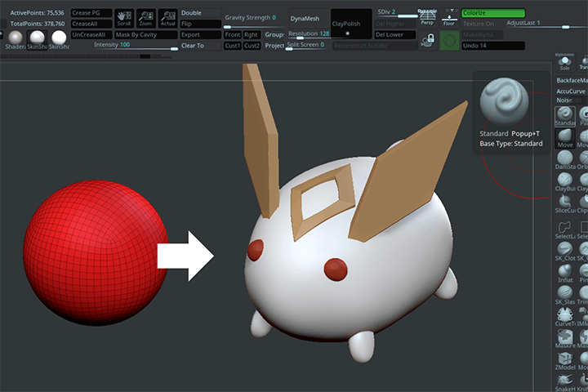
Task: Select the CurveTube brush
Action: 565,317
